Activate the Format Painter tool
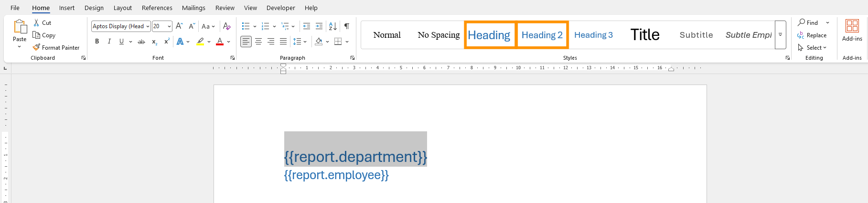 point(56,48)
